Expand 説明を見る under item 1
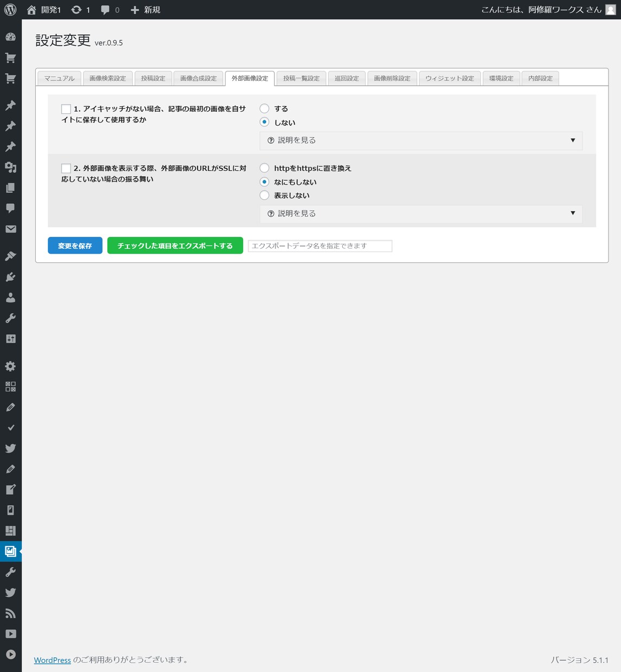 (x=421, y=140)
